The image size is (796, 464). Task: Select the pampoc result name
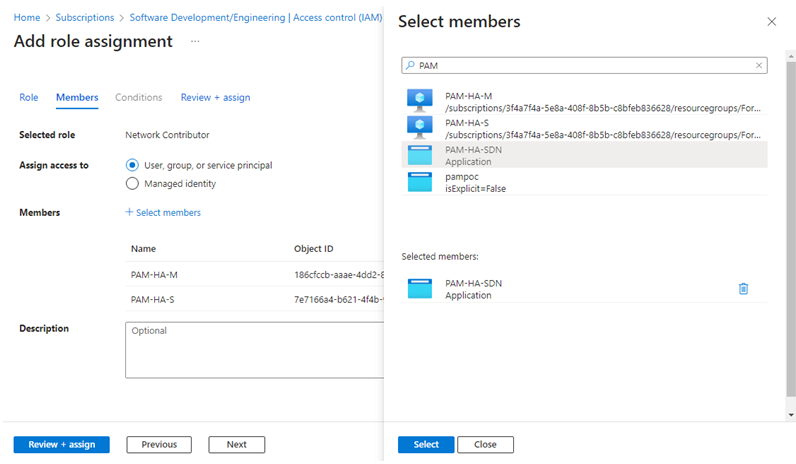pos(462,177)
